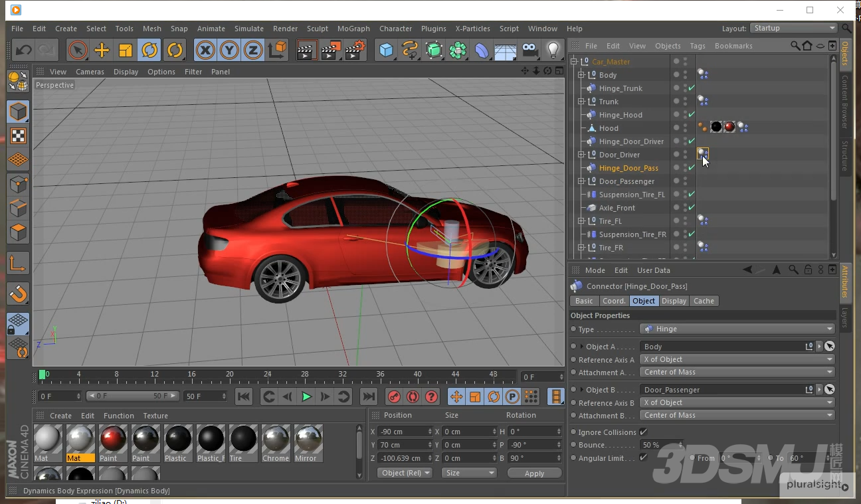This screenshot has height=504, width=861.
Task: Add Cube primitive object icon
Action: [386, 50]
